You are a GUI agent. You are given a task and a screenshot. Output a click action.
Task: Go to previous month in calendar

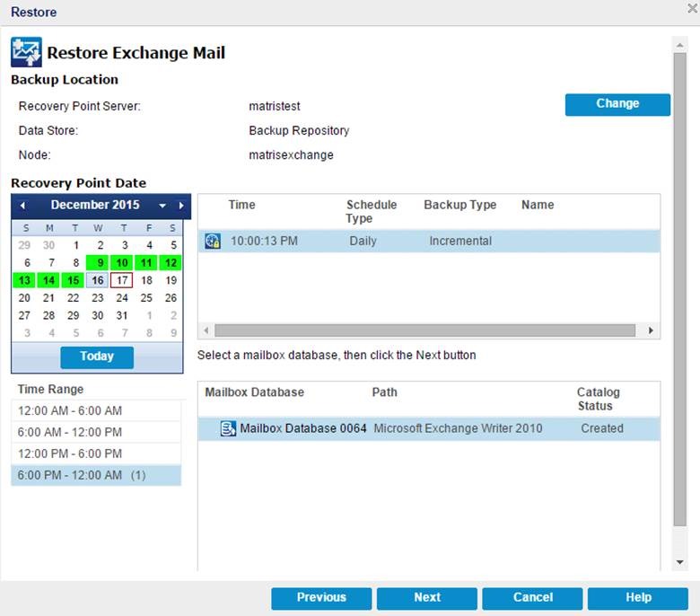22,206
